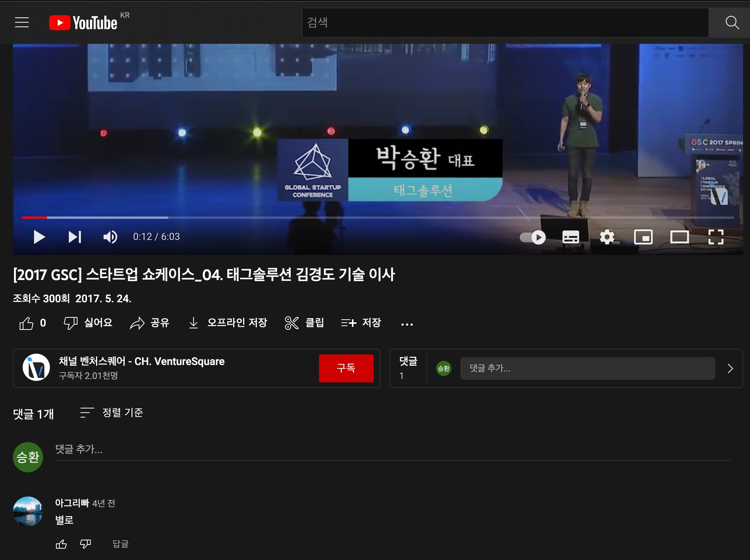Play the video
The height and width of the screenshot is (560, 750).
coord(39,237)
